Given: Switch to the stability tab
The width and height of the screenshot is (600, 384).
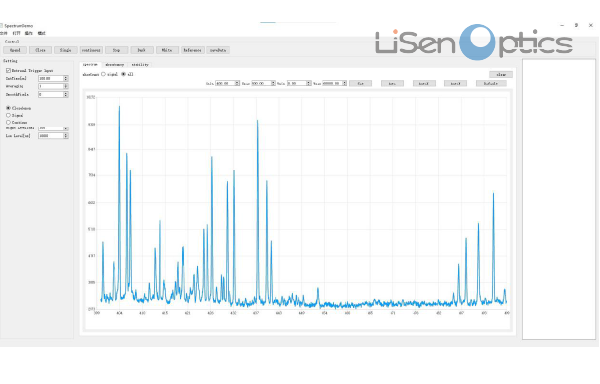Looking at the screenshot, I should 140,65.
